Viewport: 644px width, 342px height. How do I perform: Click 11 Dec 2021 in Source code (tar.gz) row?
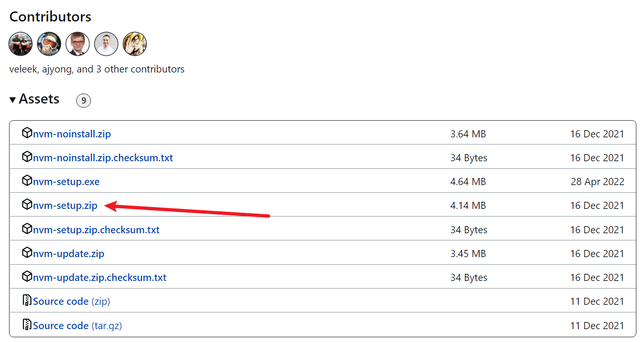(597, 326)
